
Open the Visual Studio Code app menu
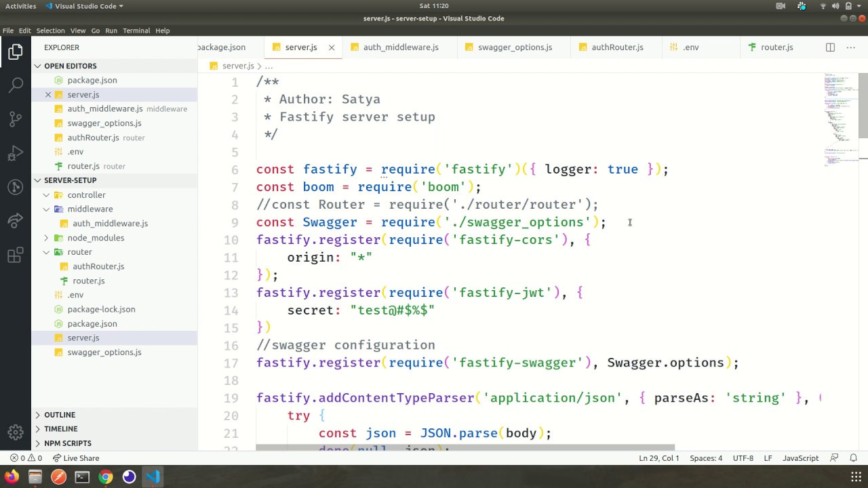[x=85, y=6]
